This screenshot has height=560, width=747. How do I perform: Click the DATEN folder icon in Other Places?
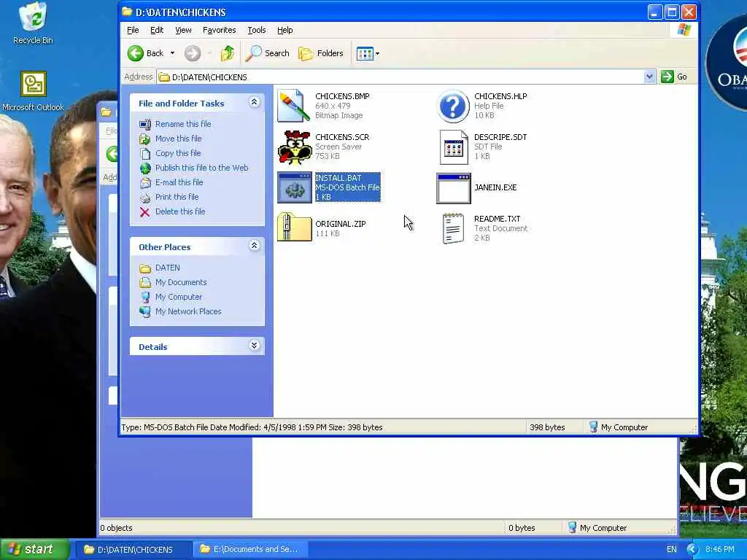pyautogui.click(x=145, y=268)
